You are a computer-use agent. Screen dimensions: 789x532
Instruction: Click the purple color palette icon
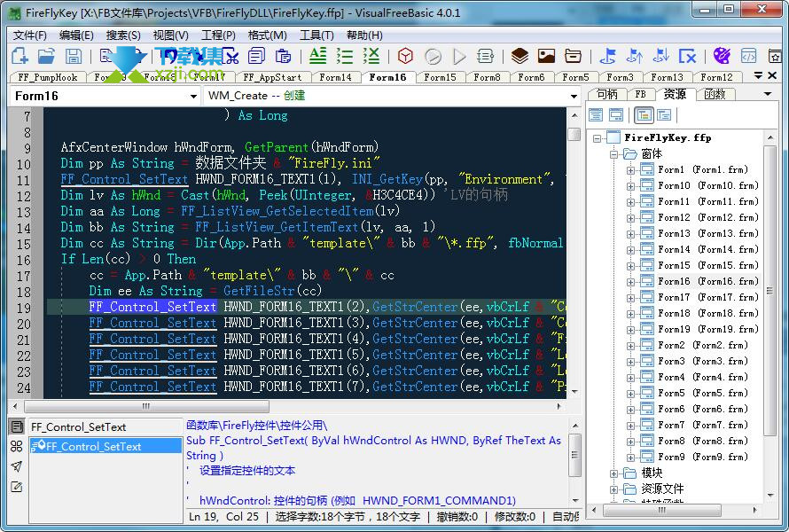pyautogui.click(x=722, y=56)
